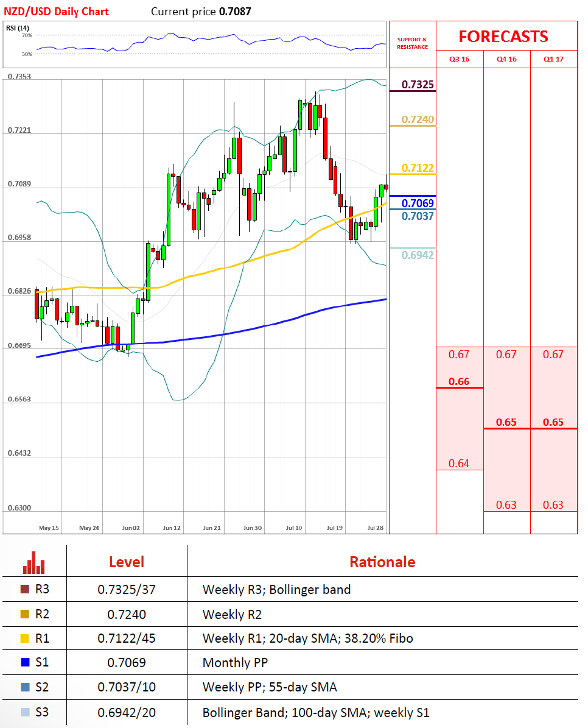Click the 0.7122 resistance level label

(418, 168)
